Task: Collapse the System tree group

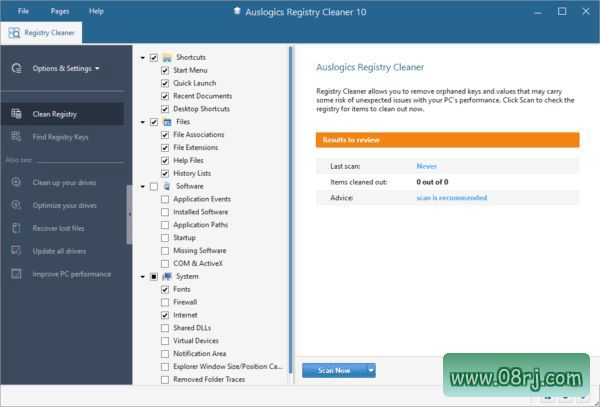Action: point(143,277)
